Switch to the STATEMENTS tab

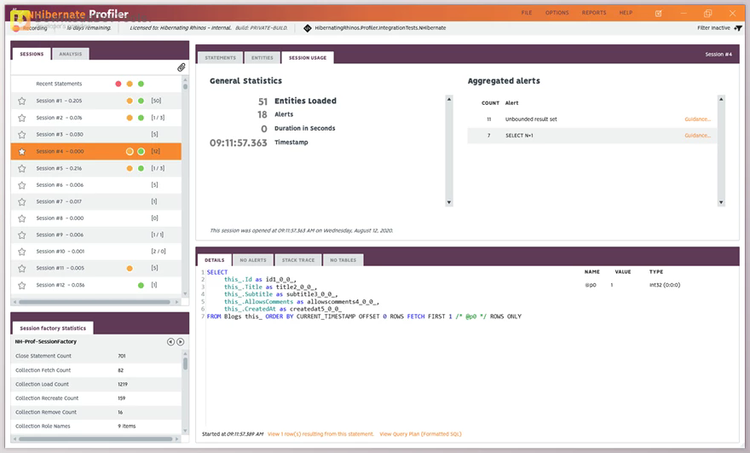pyautogui.click(x=221, y=58)
